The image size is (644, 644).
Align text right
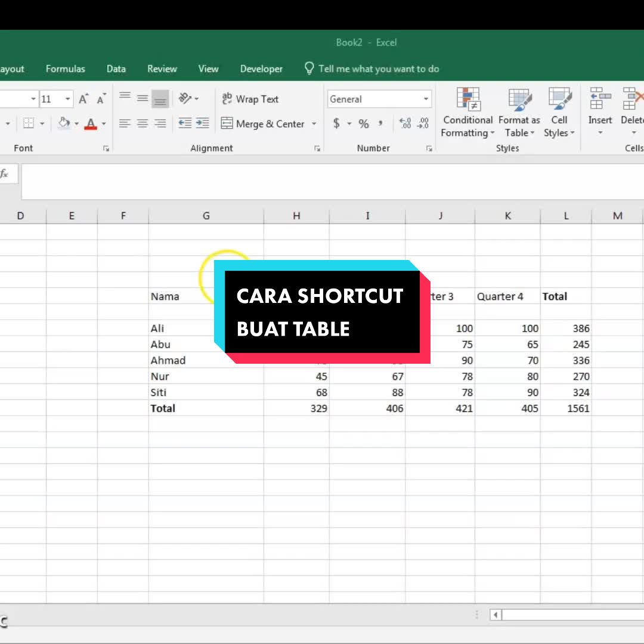click(160, 123)
